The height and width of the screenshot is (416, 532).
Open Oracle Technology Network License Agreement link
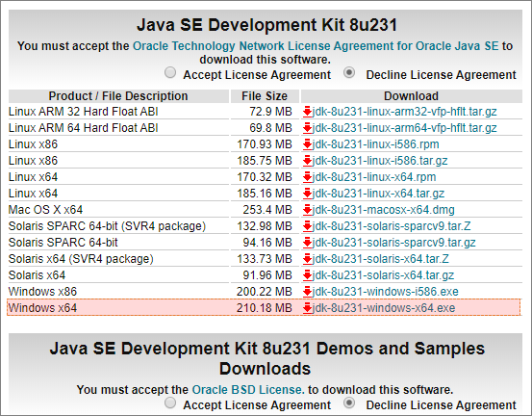pyautogui.click(x=316, y=46)
